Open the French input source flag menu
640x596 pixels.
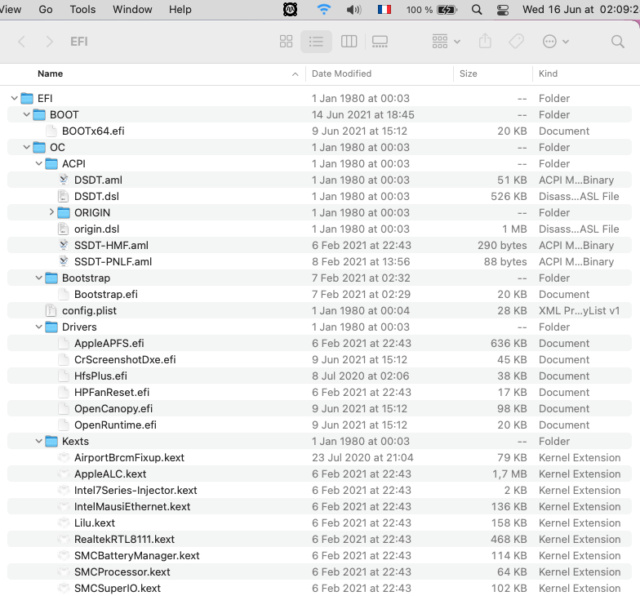(x=384, y=9)
